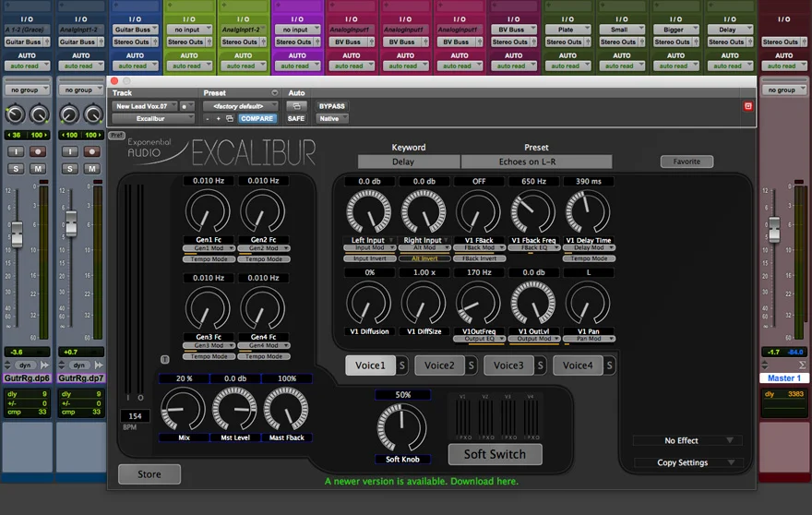Click the V1 FBack knob
The height and width of the screenshot is (515, 812).
pos(479,212)
